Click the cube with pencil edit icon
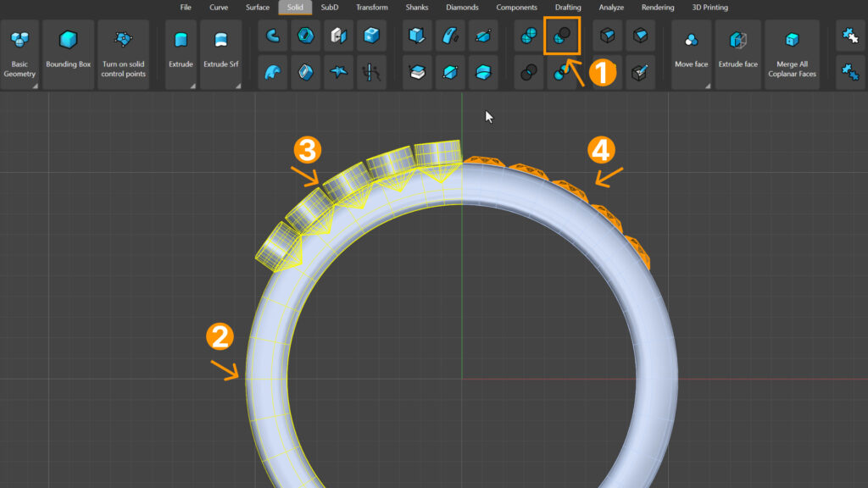This screenshot has width=868, height=488. (641, 72)
